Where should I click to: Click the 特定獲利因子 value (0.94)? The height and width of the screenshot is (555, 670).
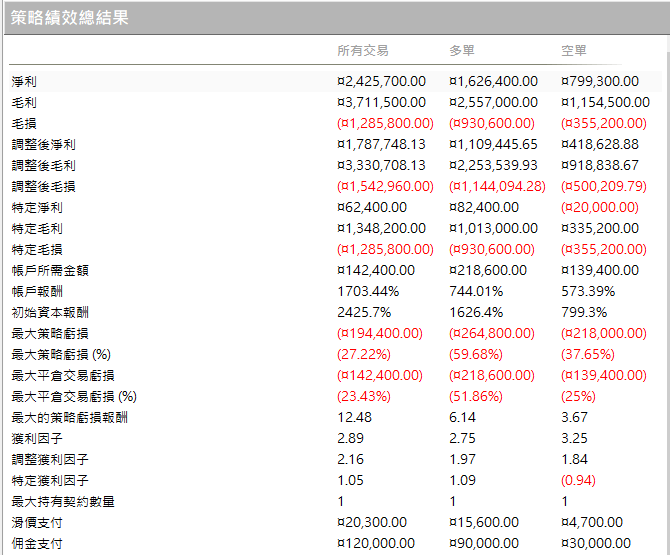[x=581, y=480]
